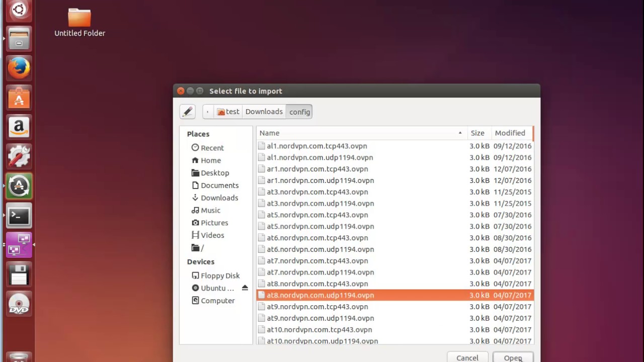Image resolution: width=644 pixels, height=362 pixels.
Task: Select ar1.nordvpn.com.tcp443.ovpn
Action: (x=394, y=169)
